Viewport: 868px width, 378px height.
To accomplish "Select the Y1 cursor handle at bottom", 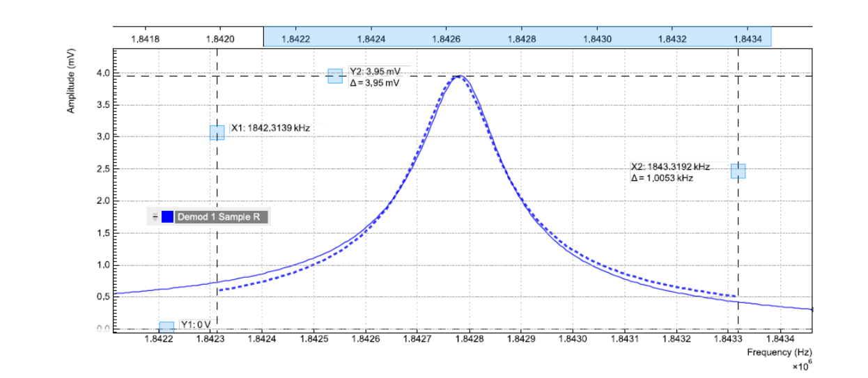I will tap(166, 327).
